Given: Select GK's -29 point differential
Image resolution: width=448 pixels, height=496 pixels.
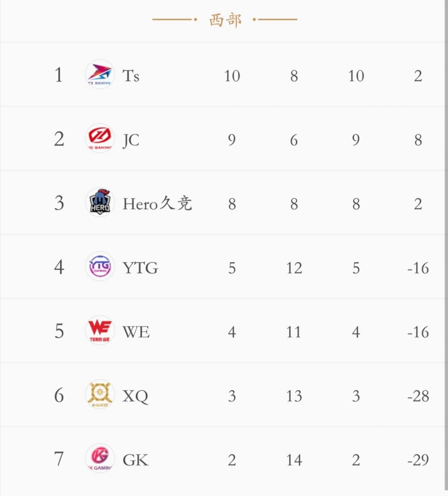Looking at the screenshot, I should click(418, 460).
